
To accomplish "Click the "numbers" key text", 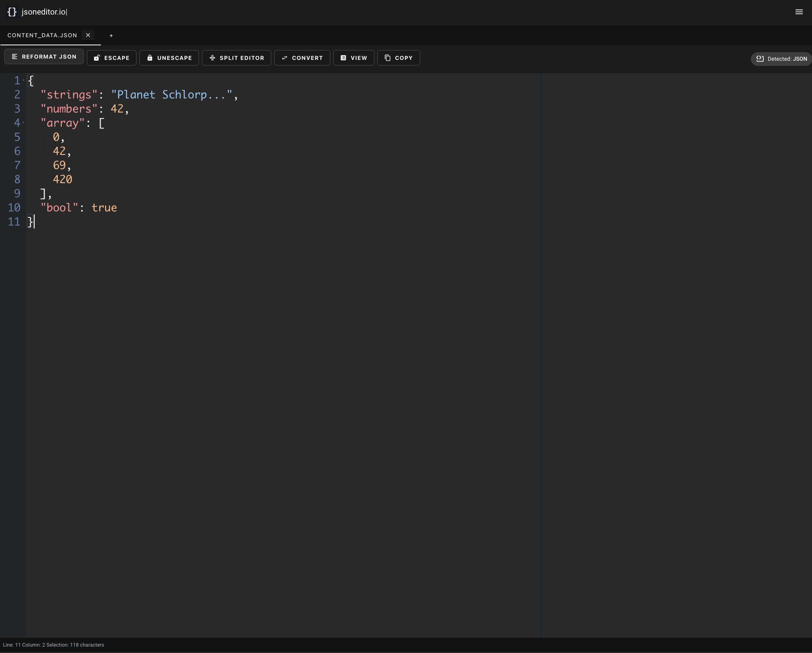I will pos(69,109).
